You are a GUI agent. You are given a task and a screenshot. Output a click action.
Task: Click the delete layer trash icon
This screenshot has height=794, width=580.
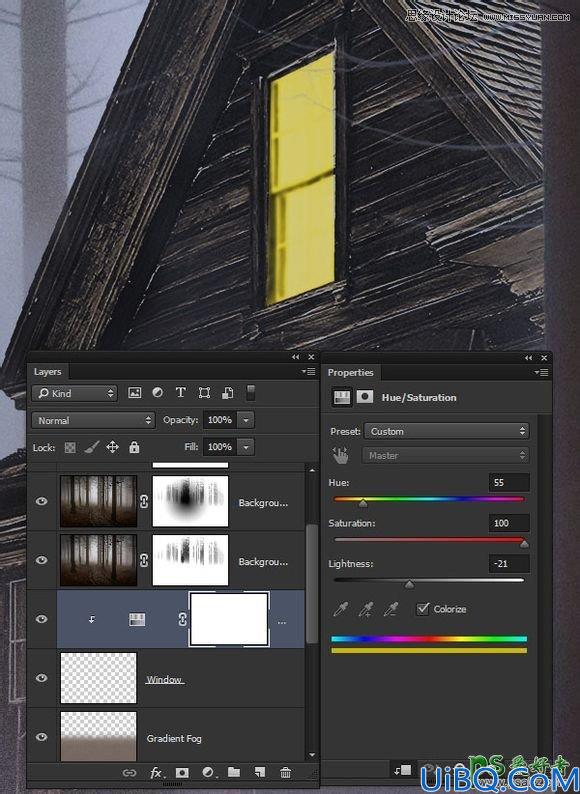point(286,773)
